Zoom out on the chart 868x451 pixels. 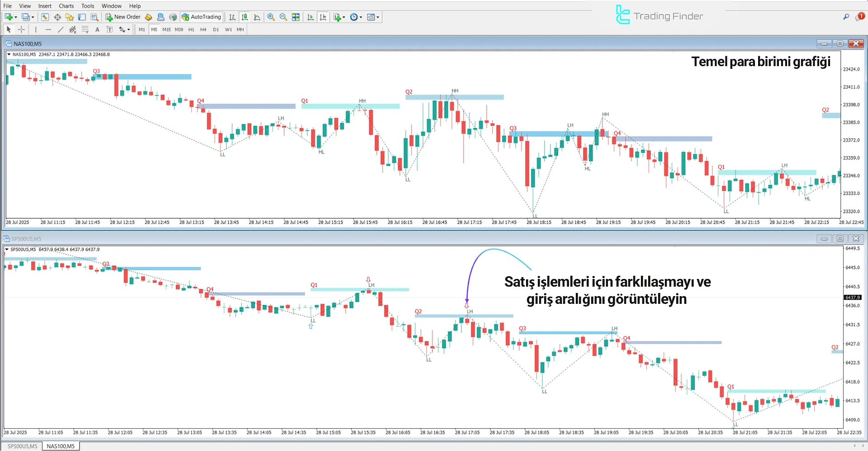pyautogui.click(x=283, y=17)
